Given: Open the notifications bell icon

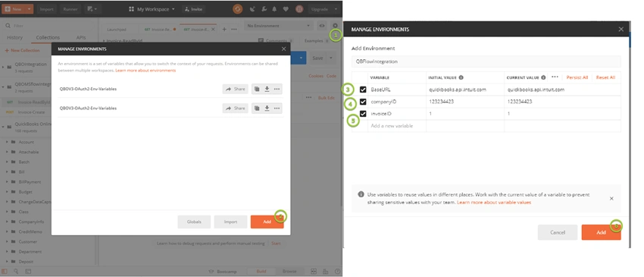Looking at the screenshot, I should tap(274, 9).
